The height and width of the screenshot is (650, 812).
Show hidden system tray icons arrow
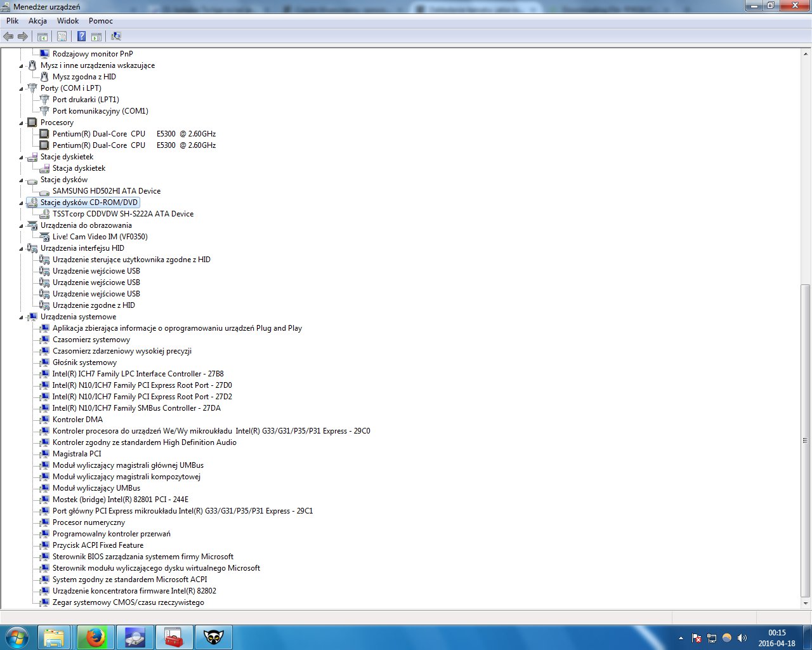click(x=681, y=638)
